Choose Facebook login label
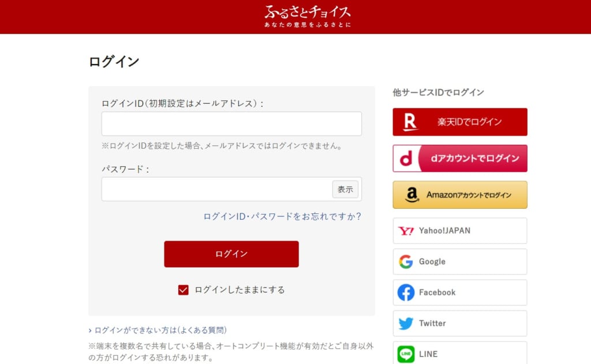Image resolution: width=591 pixels, height=364 pixels. tap(437, 292)
